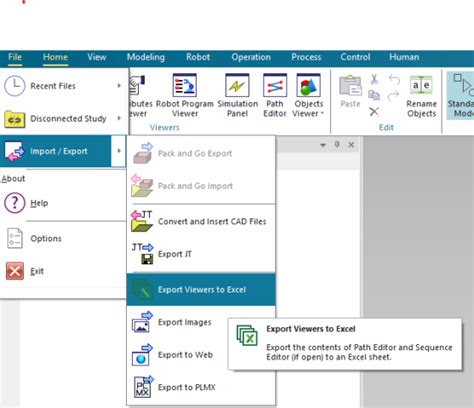The width and height of the screenshot is (474, 408).
Task: Select Convert and Insert CAD Files
Action: point(201,221)
